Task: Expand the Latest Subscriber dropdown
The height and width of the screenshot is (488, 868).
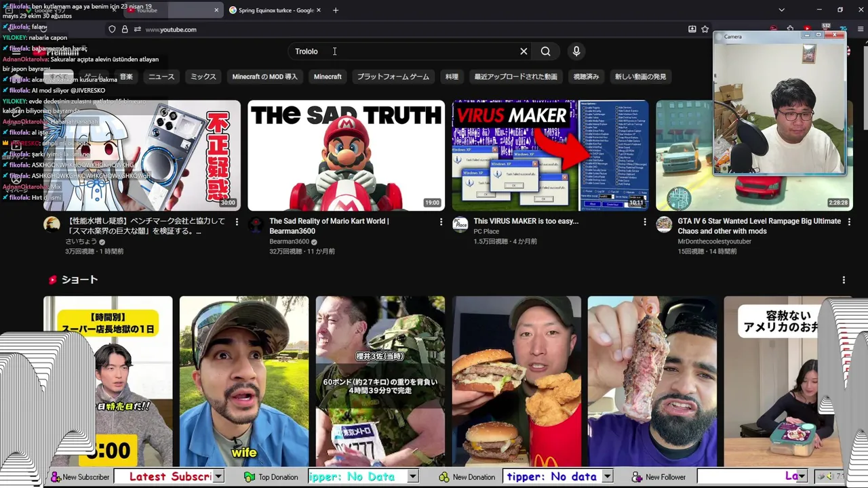Action: point(218,476)
